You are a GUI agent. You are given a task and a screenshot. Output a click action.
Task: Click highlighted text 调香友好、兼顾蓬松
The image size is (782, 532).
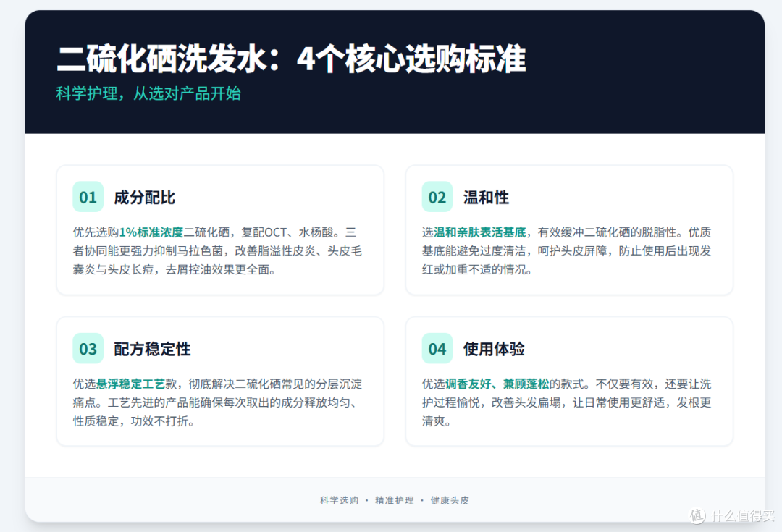(x=497, y=384)
